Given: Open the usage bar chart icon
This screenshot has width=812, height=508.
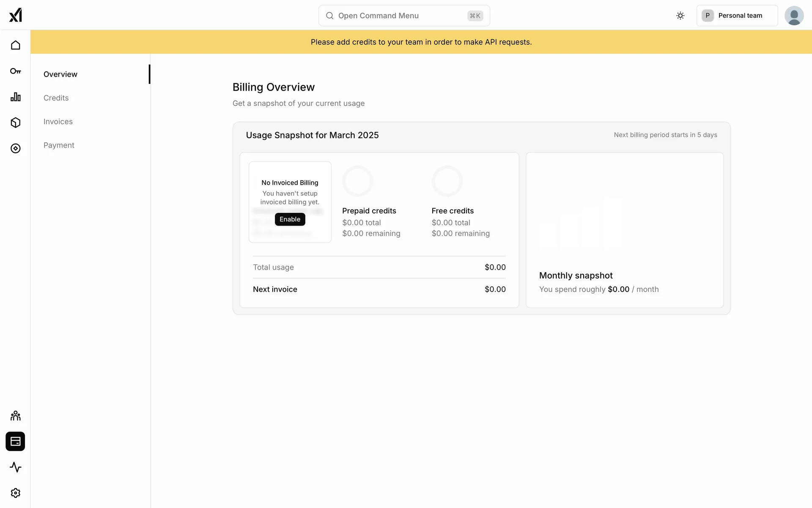Looking at the screenshot, I should click(x=16, y=97).
